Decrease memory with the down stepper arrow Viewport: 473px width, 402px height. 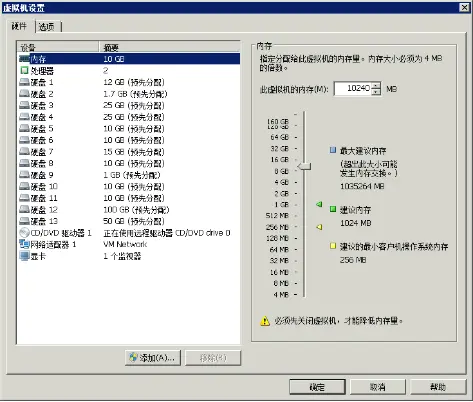pyautogui.click(x=376, y=92)
